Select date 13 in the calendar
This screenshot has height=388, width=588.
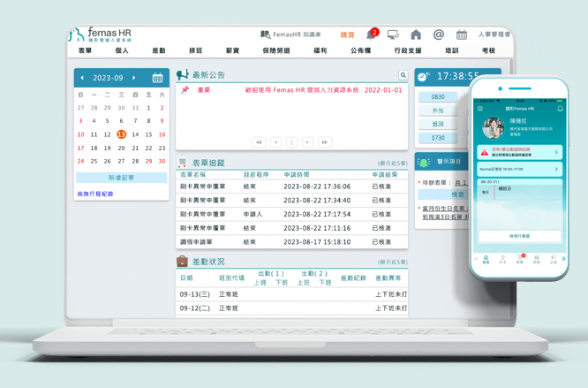pyautogui.click(x=122, y=134)
